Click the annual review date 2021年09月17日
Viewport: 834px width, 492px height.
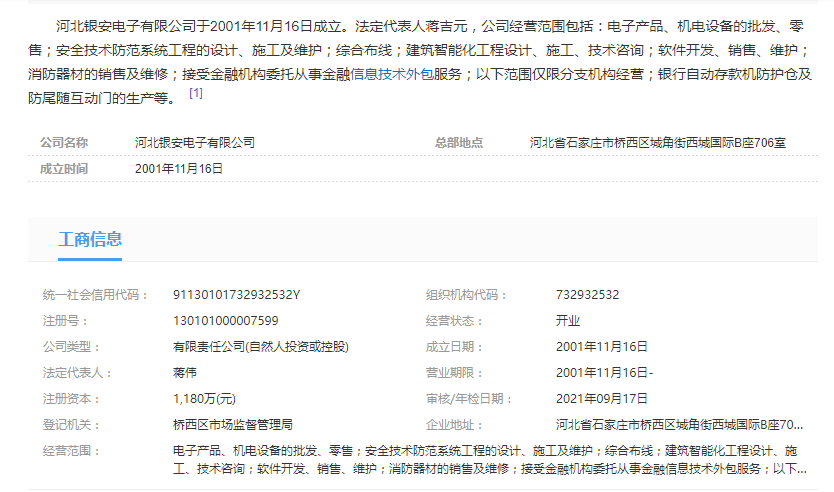coord(602,399)
